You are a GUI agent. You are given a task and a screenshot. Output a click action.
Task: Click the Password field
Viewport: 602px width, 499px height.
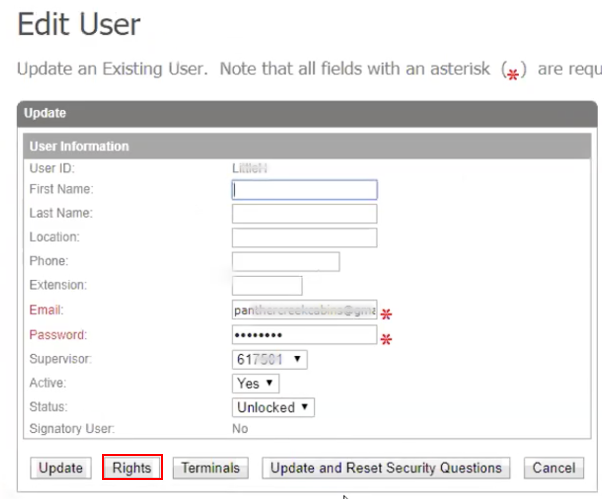[304, 335]
